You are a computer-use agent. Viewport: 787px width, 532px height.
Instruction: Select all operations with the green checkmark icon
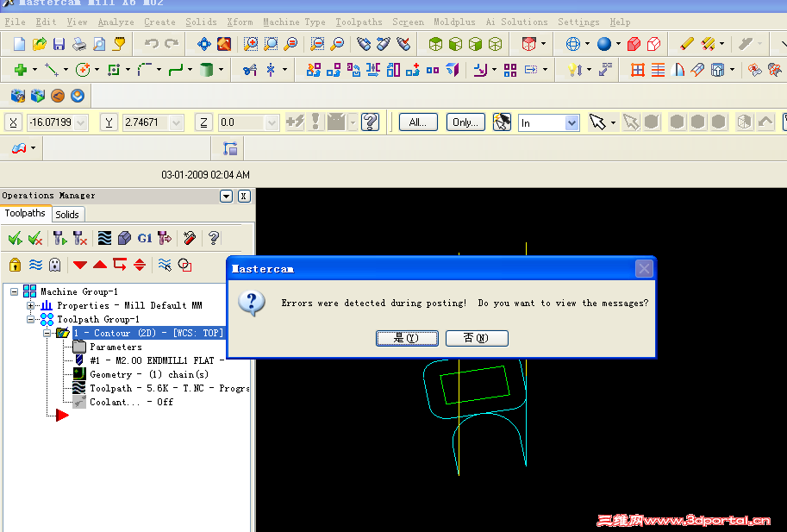click(x=16, y=237)
